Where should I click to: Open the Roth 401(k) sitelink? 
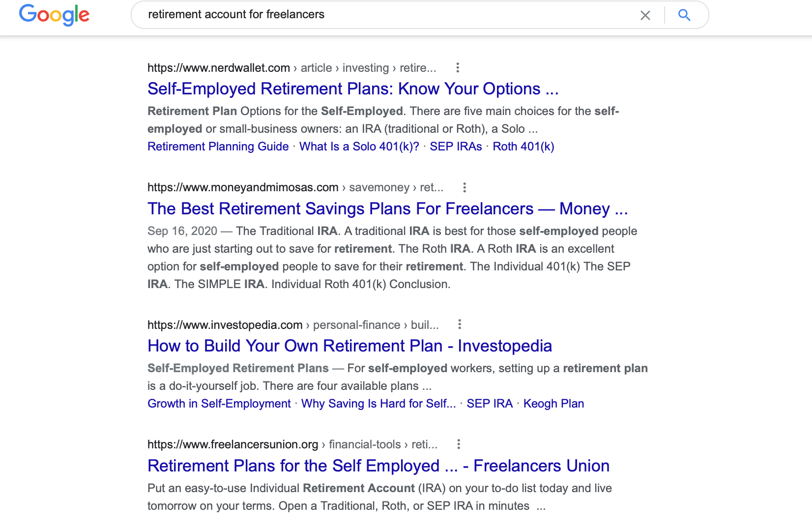(523, 146)
